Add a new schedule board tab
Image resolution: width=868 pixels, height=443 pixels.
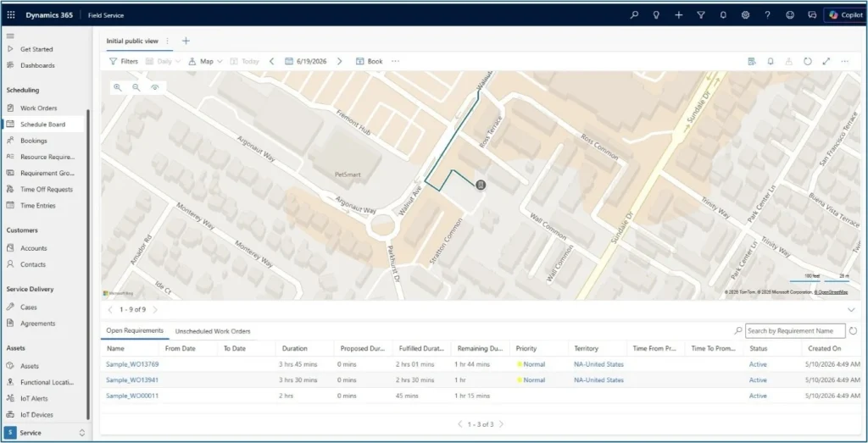(x=186, y=41)
